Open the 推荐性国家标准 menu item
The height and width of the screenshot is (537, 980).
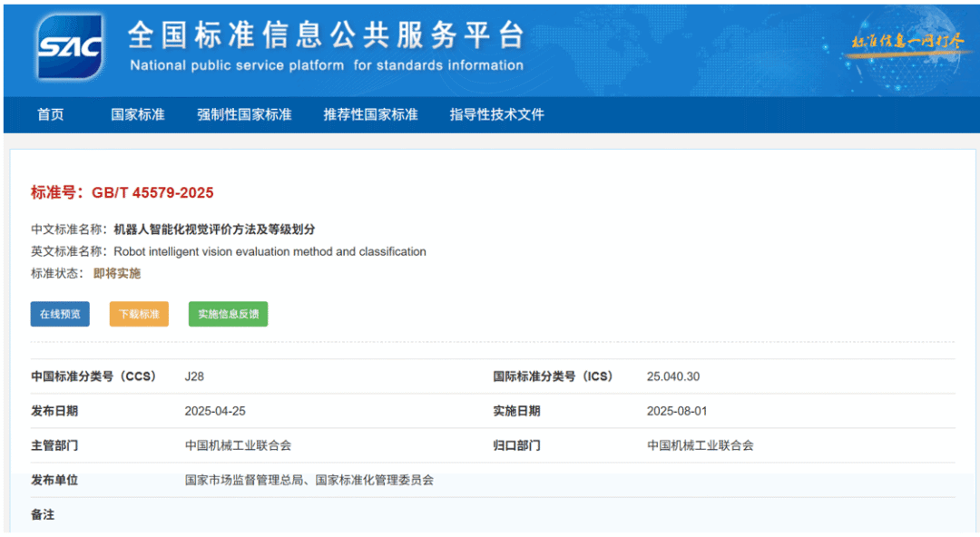[x=370, y=115]
